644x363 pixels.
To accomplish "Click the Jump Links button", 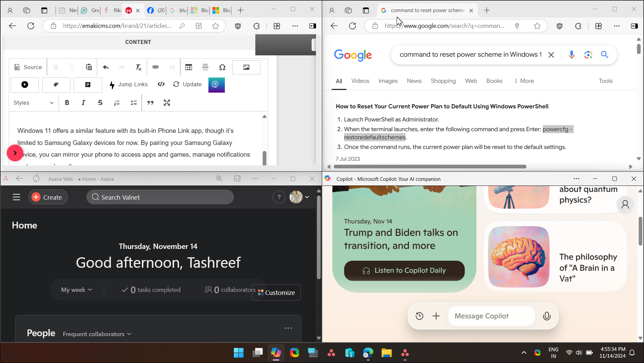I will 129,84.
